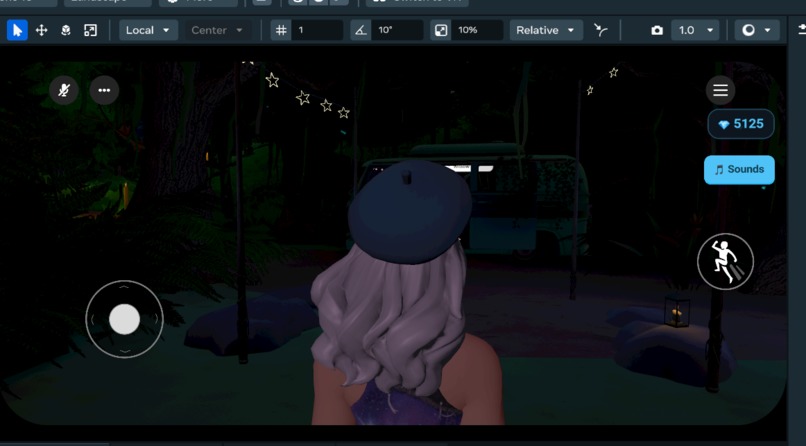The image size is (806, 446).
Task: Toggle angle snapping icon
Action: 361,30
